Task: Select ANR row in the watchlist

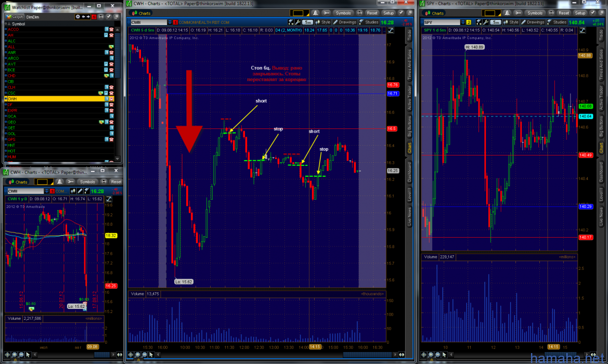Action: (58, 53)
